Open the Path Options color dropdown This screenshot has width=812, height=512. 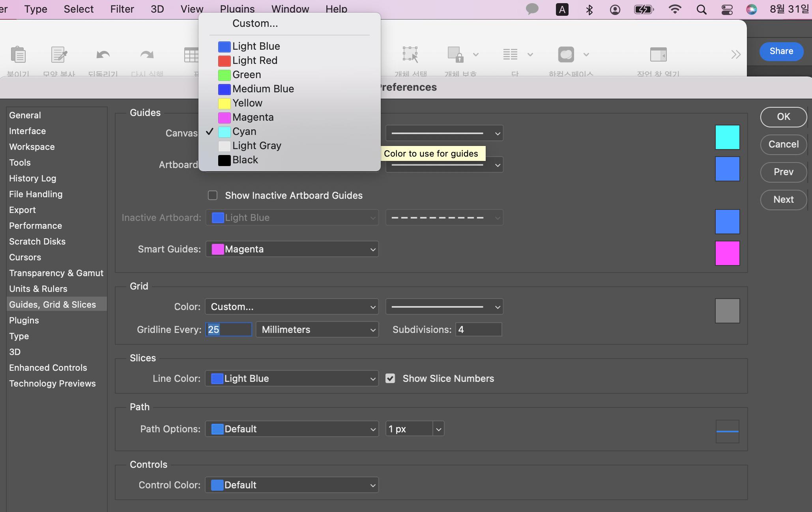click(292, 429)
